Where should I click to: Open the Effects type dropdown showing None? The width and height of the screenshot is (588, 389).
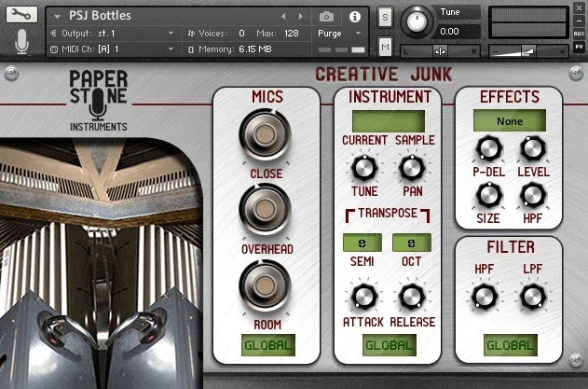[510, 120]
